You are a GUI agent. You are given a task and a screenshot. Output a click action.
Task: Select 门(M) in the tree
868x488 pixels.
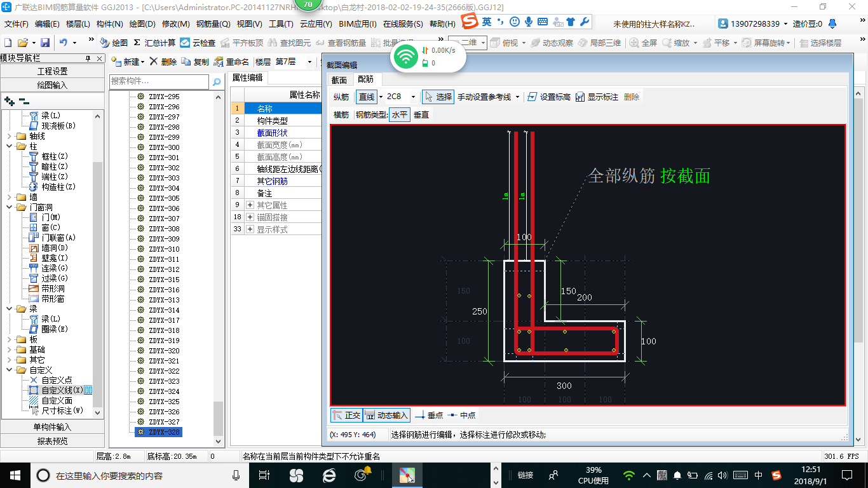[x=50, y=217]
